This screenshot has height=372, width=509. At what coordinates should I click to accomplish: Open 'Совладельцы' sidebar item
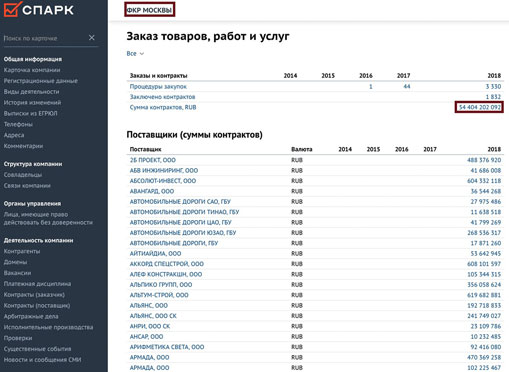(23, 175)
